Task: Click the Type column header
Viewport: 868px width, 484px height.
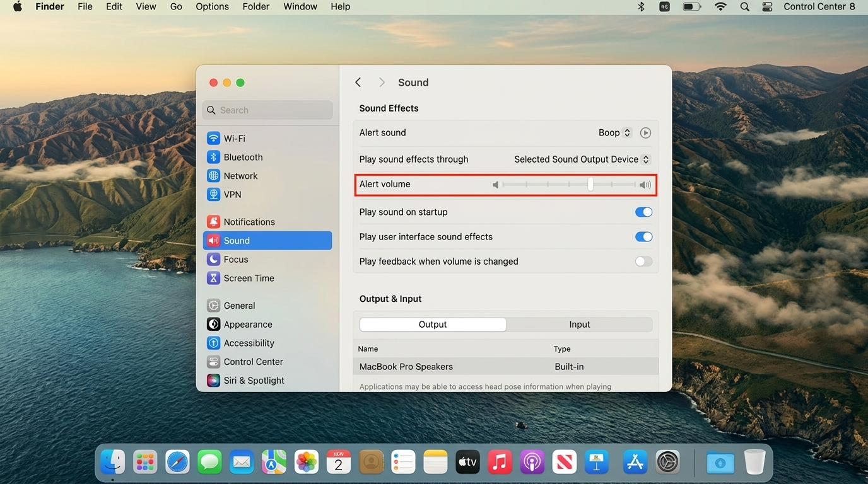Action: (562, 349)
